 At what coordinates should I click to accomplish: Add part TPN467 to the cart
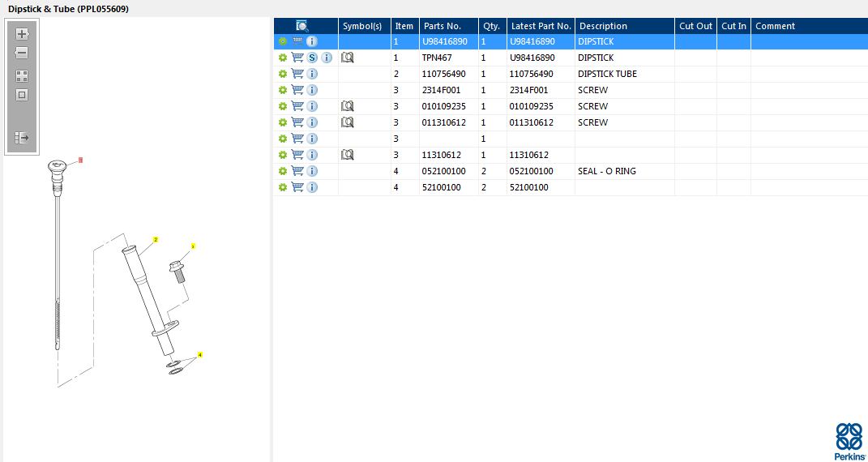click(x=297, y=58)
